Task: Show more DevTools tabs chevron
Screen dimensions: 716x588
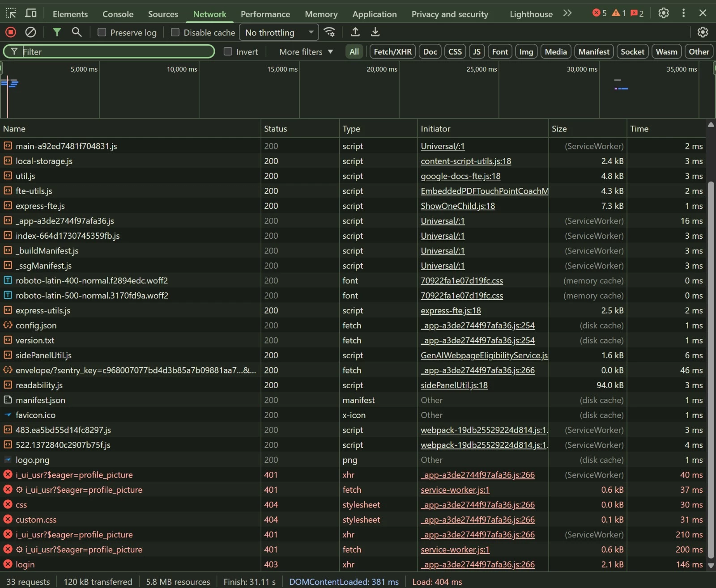Action: pos(567,13)
